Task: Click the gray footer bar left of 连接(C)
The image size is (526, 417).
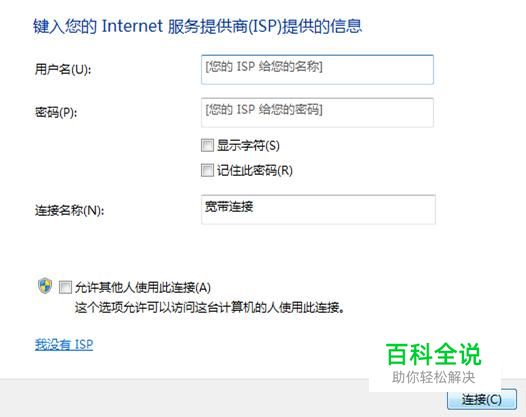Action: point(185,398)
